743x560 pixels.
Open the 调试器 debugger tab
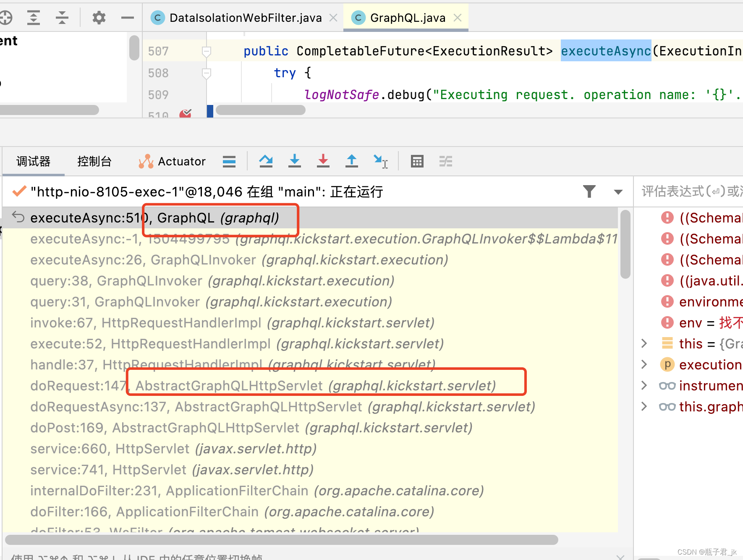tap(33, 161)
